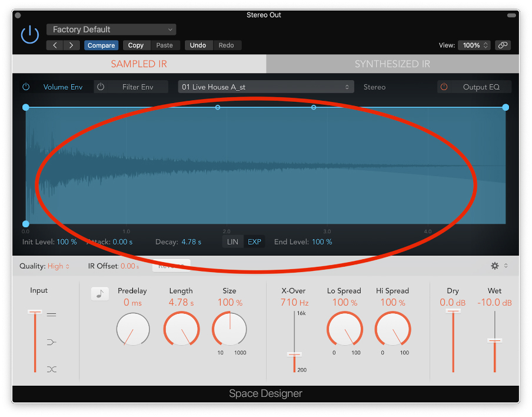
Task: Select the stereo input mode icon
Action: 52,315
